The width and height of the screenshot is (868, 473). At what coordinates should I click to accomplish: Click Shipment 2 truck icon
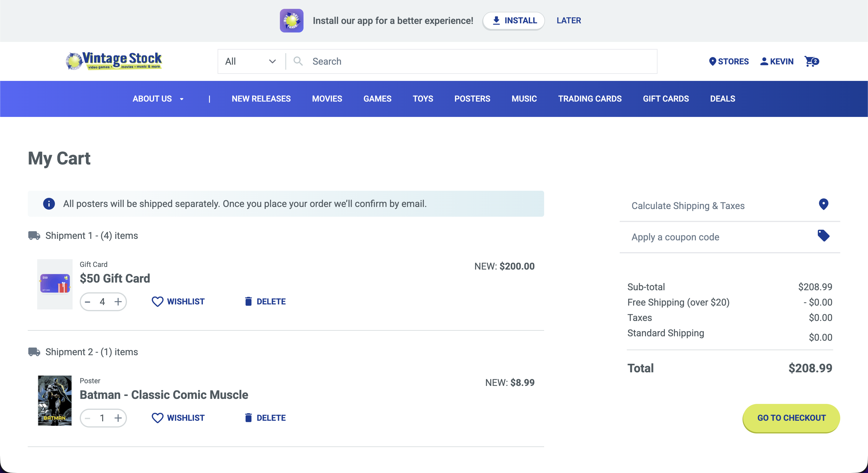pyautogui.click(x=34, y=352)
